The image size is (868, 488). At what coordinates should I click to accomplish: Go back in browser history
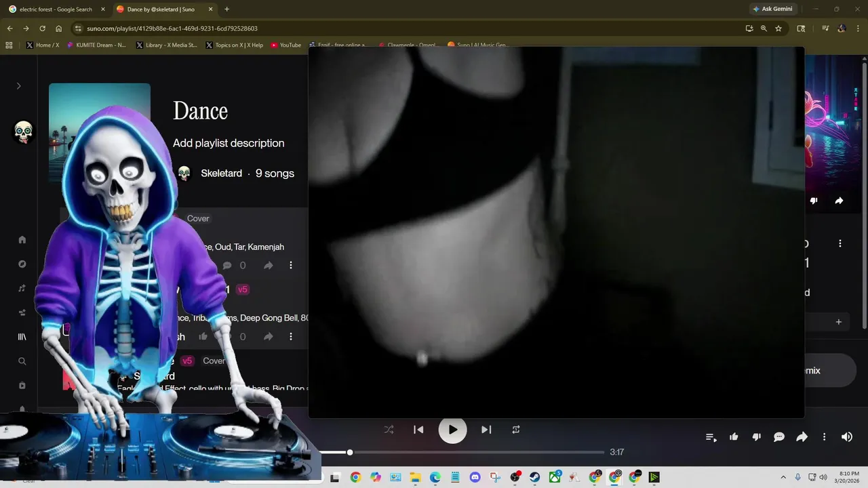coord(9,28)
